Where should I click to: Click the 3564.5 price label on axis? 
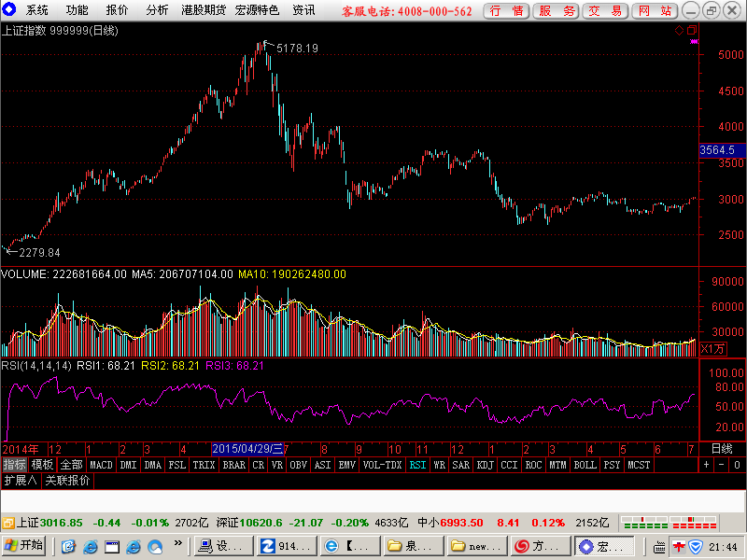tap(722, 150)
